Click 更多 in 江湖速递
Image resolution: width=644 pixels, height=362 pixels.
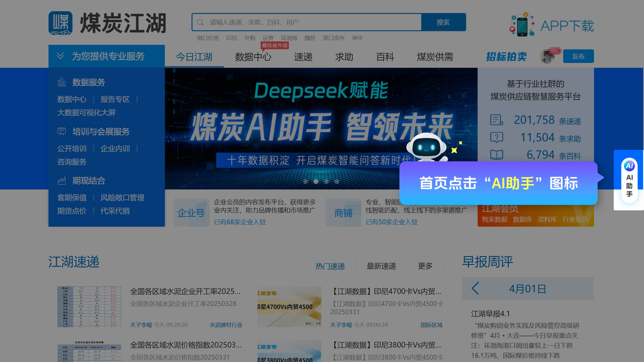(x=425, y=266)
